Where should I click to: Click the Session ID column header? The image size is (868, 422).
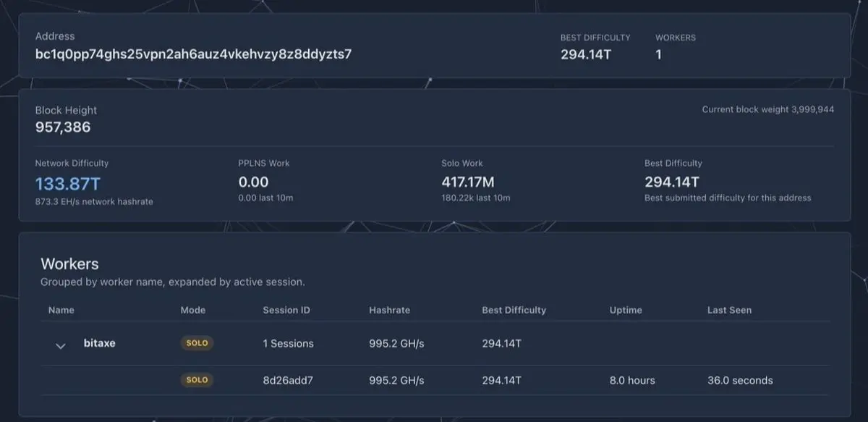pyautogui.click(x=286, y=310)
